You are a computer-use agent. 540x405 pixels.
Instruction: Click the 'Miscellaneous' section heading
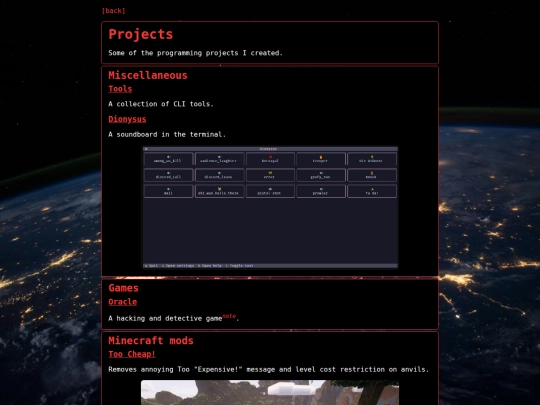(148, 75)
